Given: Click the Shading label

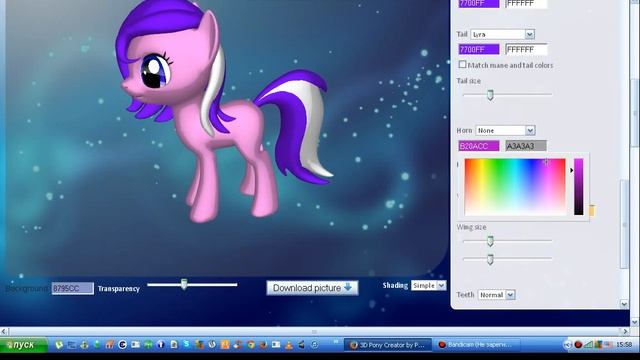Looking at the screenshot, I should 395,285.
